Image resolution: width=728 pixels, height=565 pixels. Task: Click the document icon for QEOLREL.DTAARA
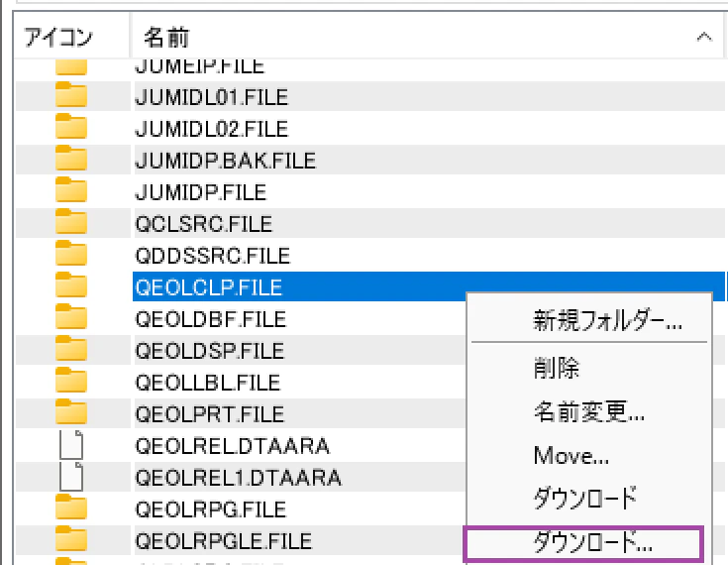pos(71,445)
